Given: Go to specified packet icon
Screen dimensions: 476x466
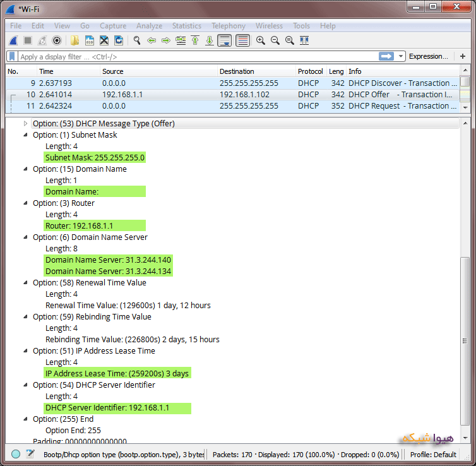Looking at the screenshot, I should point(181,40).
